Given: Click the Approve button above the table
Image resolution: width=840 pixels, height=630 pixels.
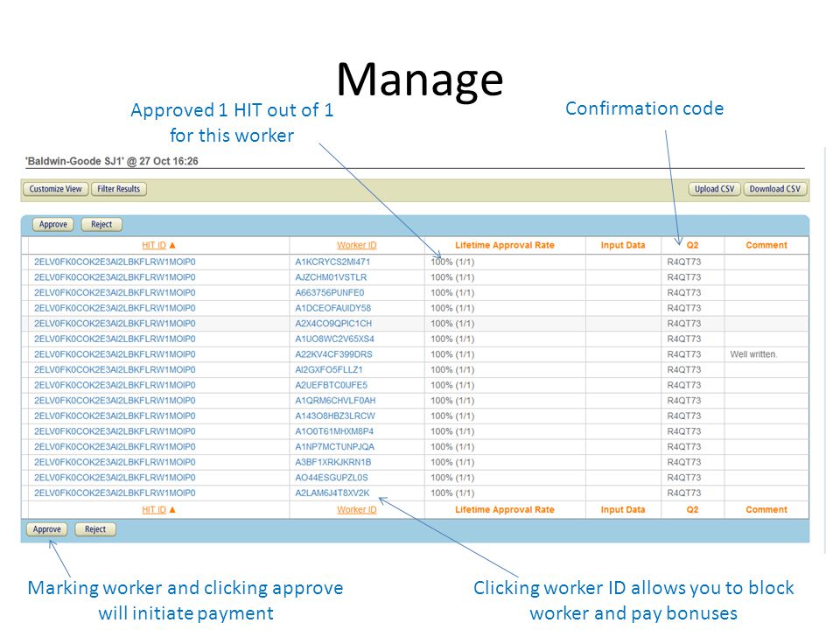Looking at the screenshot, I should 53,225.
